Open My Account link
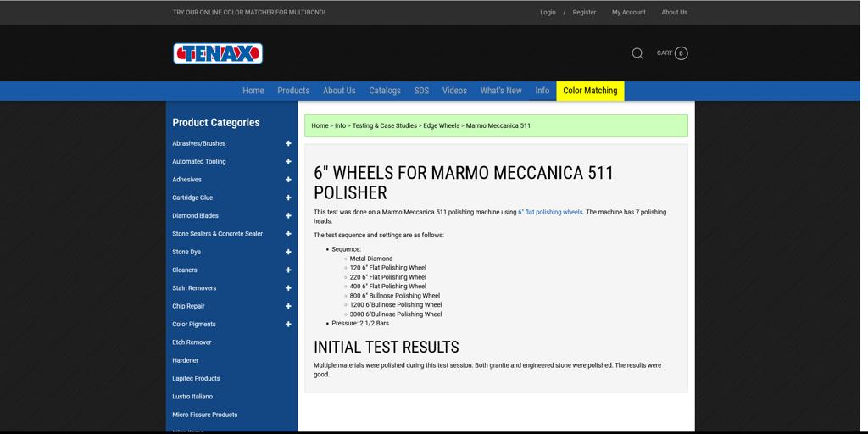868x434 pixels. click(x=629, y=12)
